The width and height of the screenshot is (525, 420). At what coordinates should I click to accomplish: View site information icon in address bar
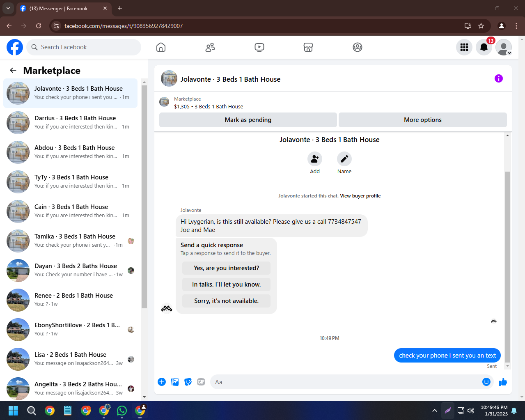point(57,26)
